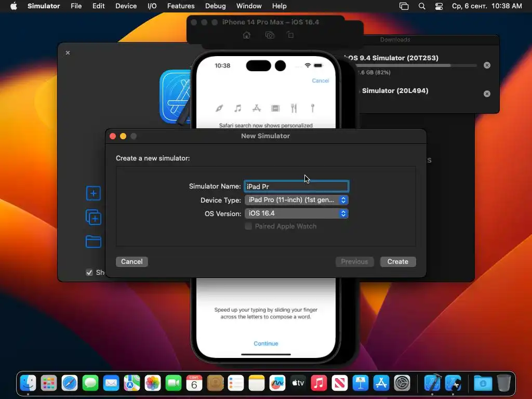Open the OS Version dropdown
532x399 pixels.
(297, 214)
